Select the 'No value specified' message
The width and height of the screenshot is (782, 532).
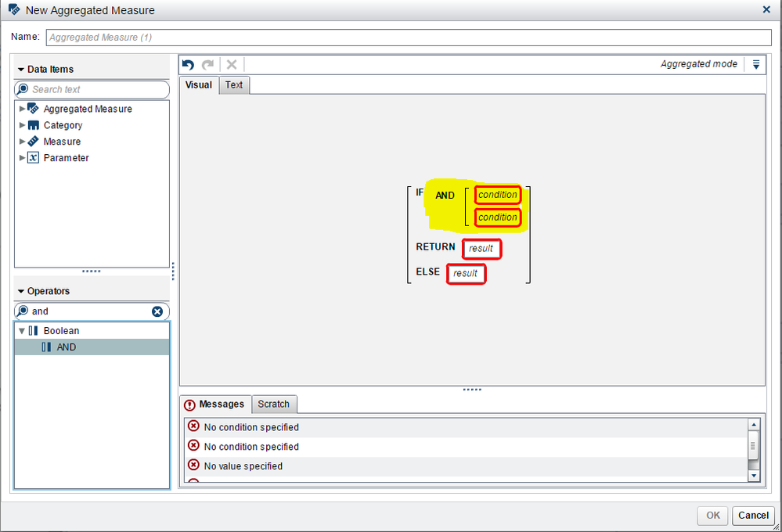pos(466,466)
